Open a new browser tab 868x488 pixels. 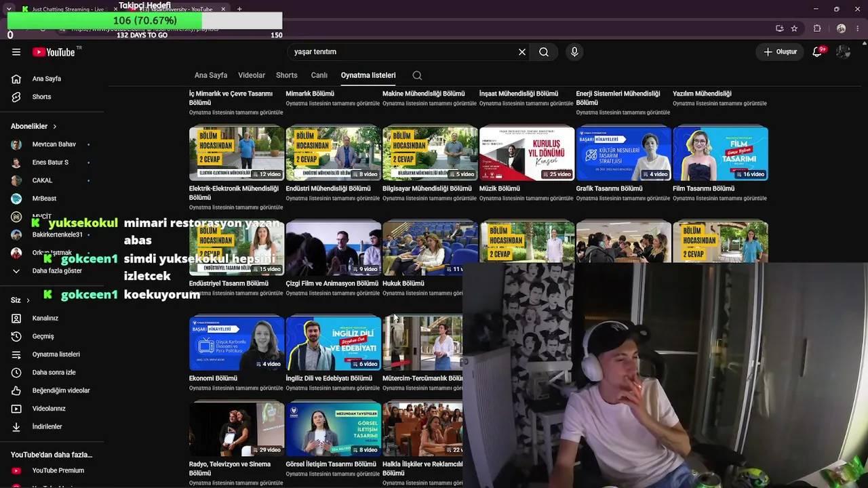239,9
